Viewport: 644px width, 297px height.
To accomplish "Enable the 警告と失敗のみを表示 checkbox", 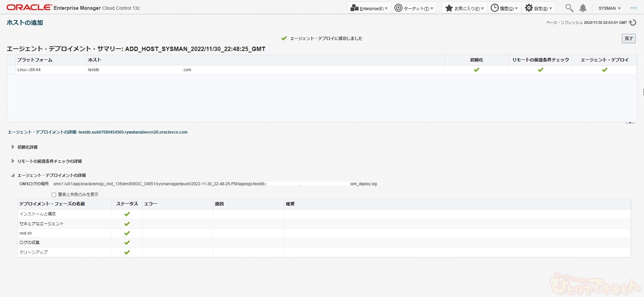I will [54, 195].
